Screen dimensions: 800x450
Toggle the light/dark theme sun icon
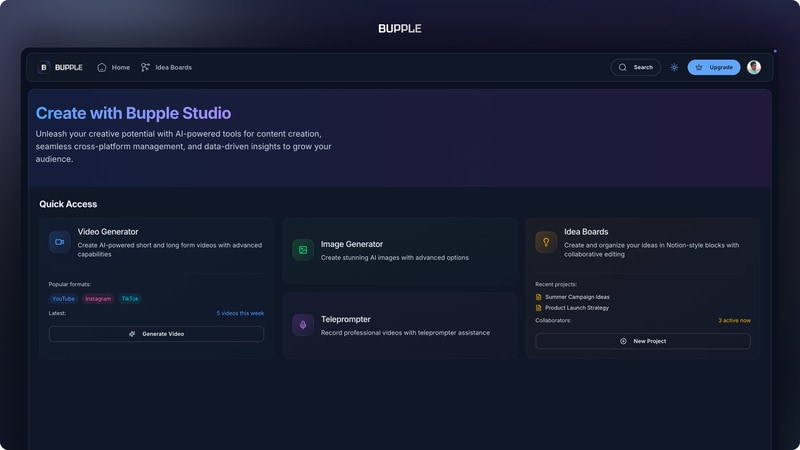[x=674, y=68]
